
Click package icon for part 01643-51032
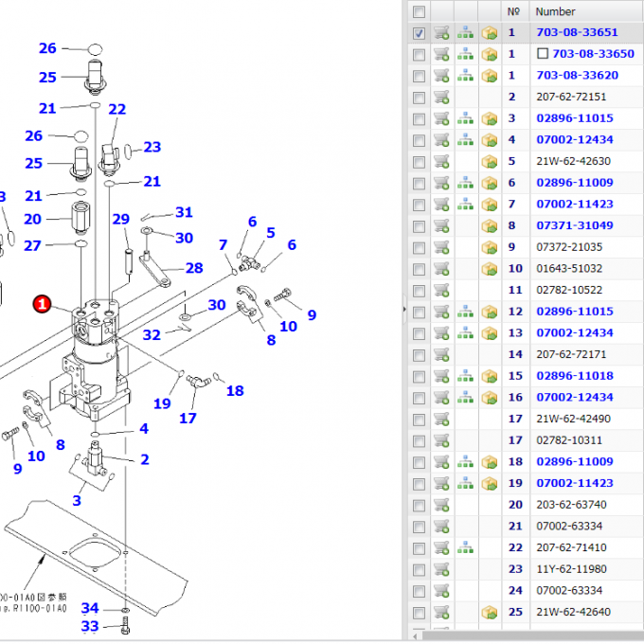coord(490,268)
